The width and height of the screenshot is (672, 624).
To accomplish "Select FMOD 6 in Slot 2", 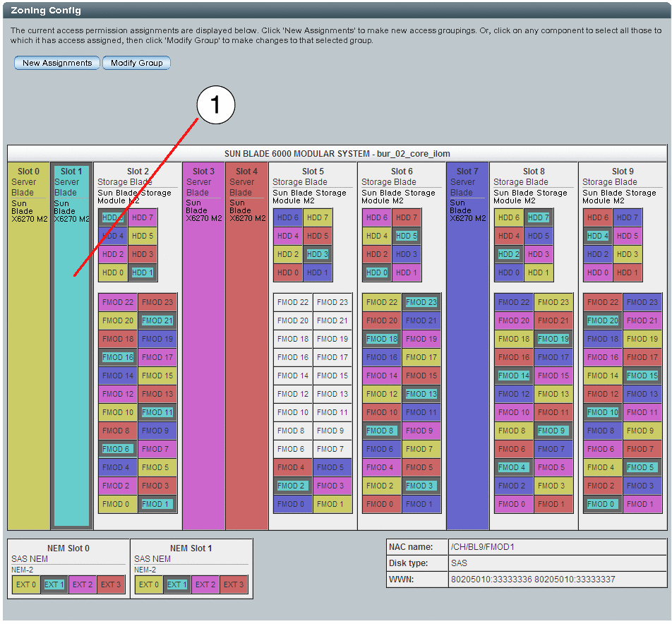I will coord(118,449).
